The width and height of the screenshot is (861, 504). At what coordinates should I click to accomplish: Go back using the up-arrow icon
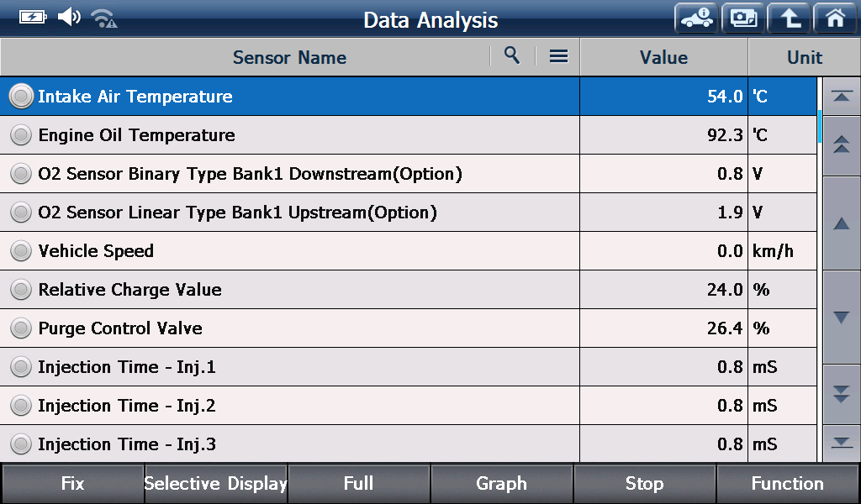(790, 18)
